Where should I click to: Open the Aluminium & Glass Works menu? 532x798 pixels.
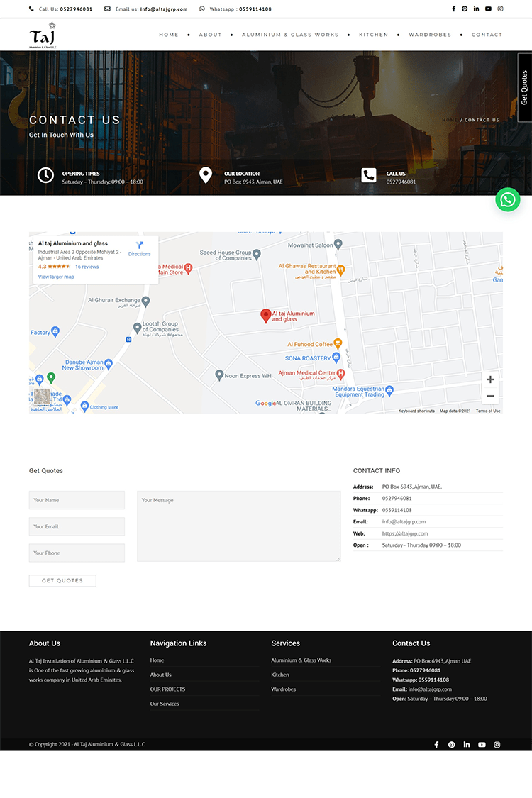pyautogui.click(x=290, y=35)
